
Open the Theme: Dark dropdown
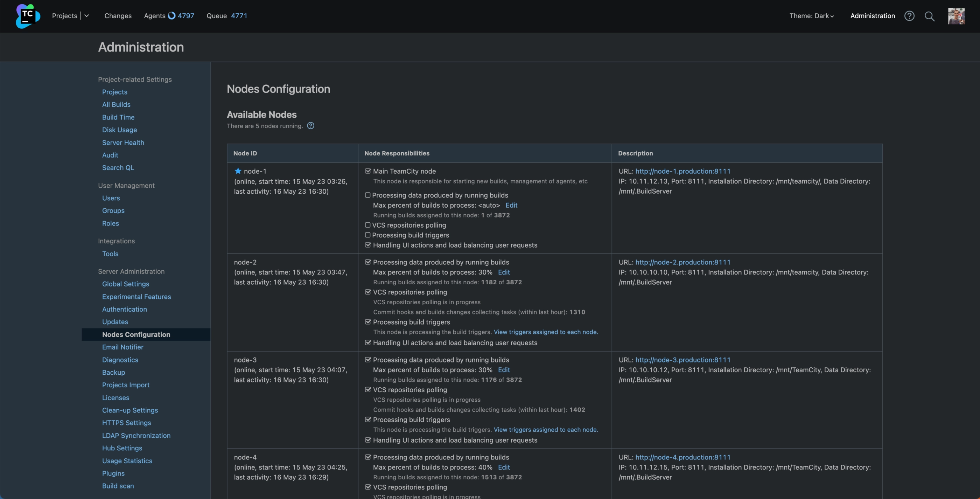[x=811, y=16]
